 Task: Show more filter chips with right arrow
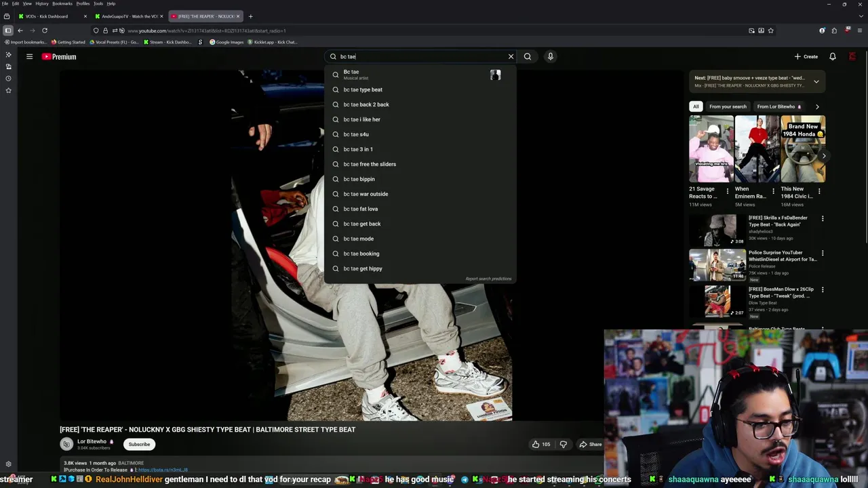pyautogui.click(x=817, y=106)
